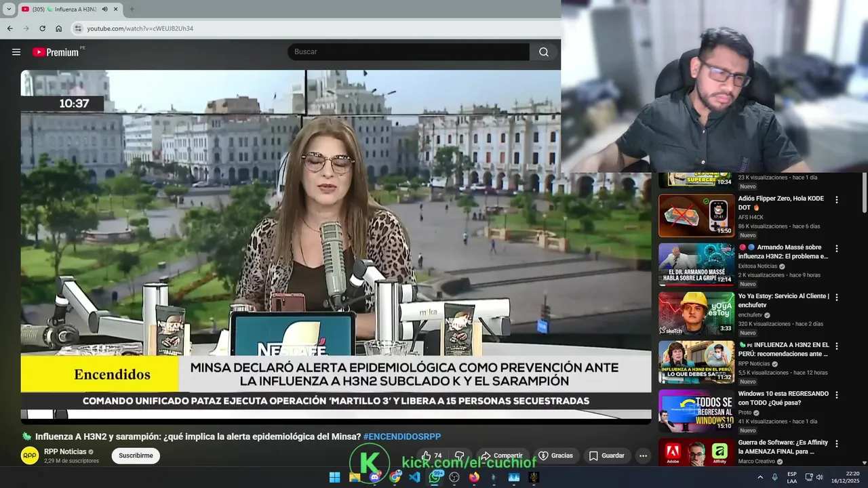Click the search magnifier button

coord(544,52)
